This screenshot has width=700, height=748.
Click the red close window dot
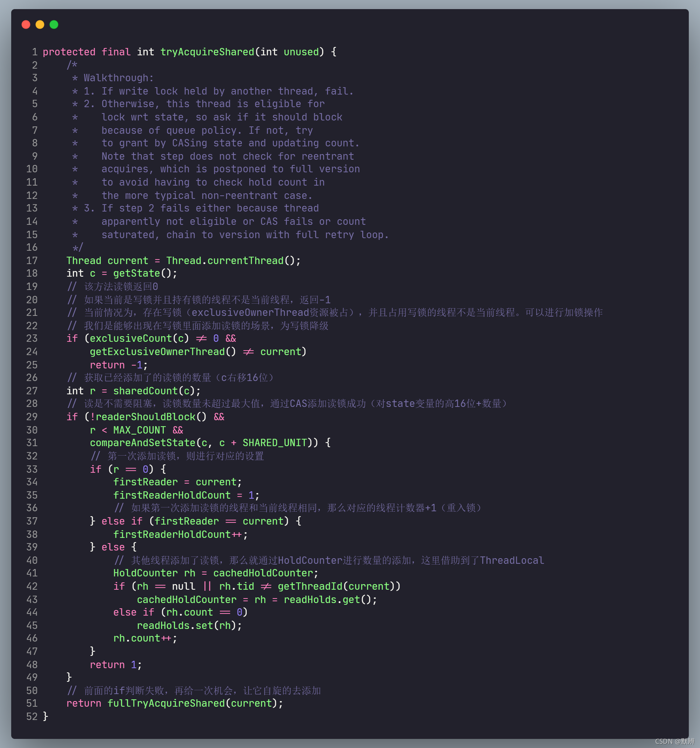pyautogui.click(x=26, y=25)
